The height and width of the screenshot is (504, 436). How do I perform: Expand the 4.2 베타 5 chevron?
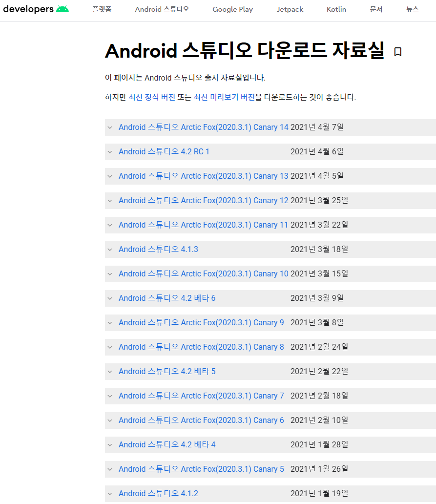[110, 372]
